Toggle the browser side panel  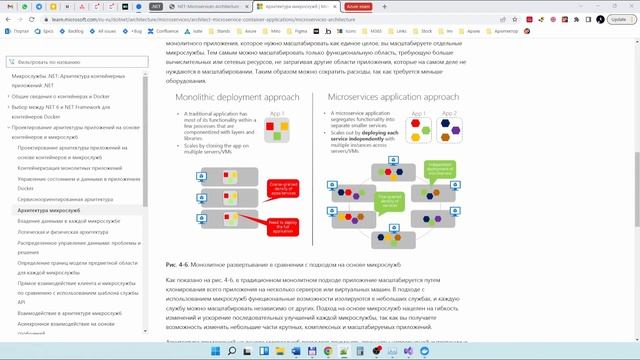(588, 19)
